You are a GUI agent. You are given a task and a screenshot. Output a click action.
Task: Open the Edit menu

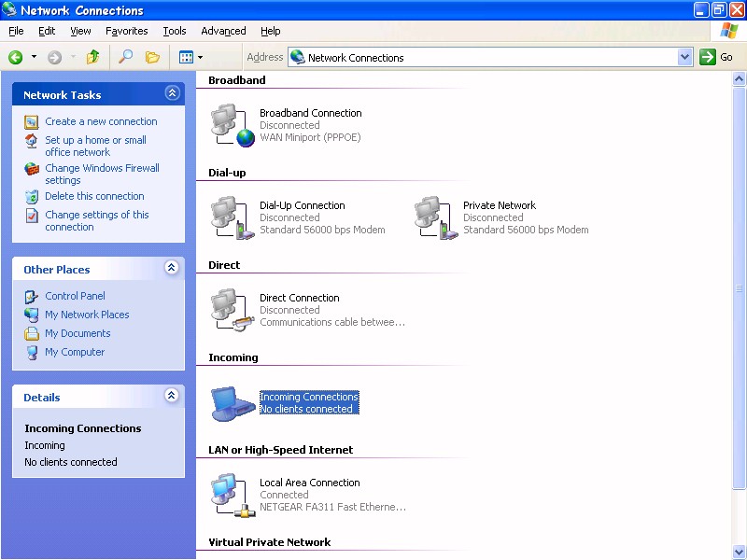point(47,31)
